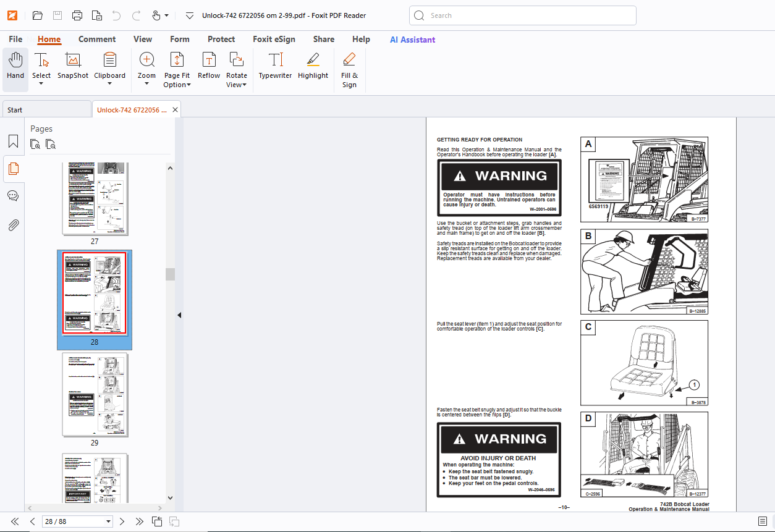Image resolution: width=775 pixels, height=532 pixels.
Task: Open the AI Assistant tab
Action: (x=412, y=40)
